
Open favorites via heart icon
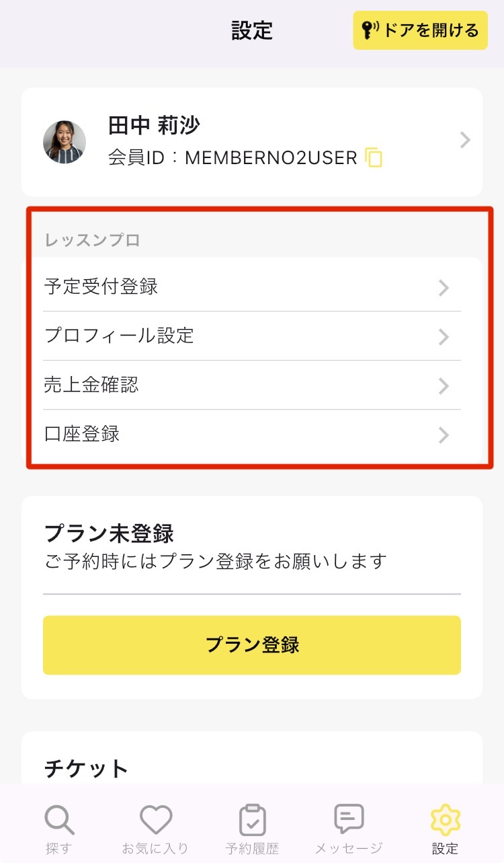tap(155, 819)
